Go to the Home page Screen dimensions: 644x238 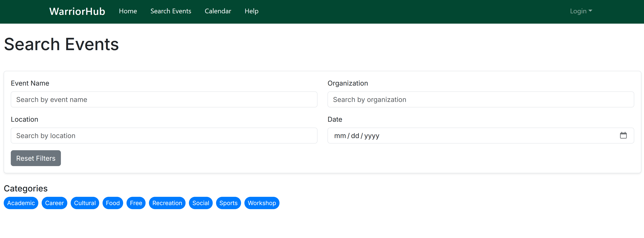point(128,11)
